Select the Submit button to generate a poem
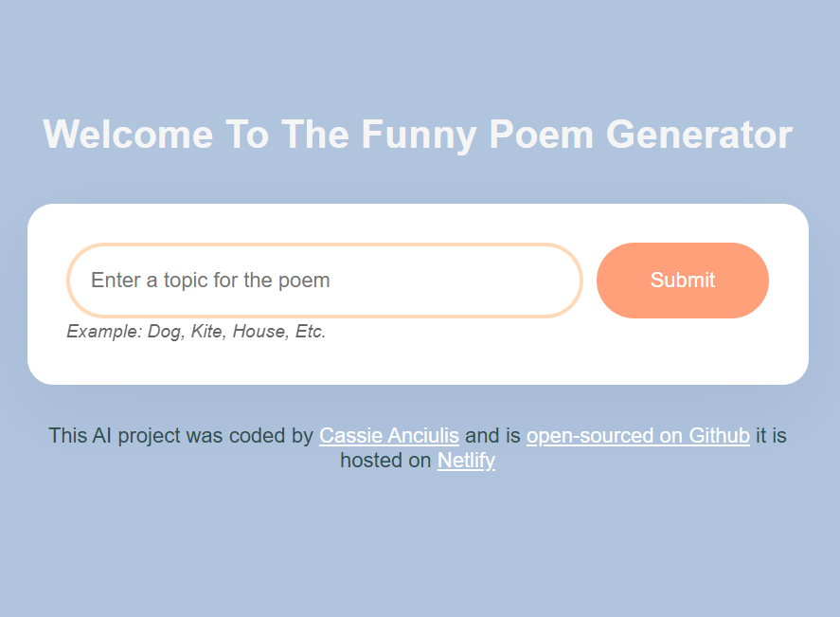 pos(682,281)
